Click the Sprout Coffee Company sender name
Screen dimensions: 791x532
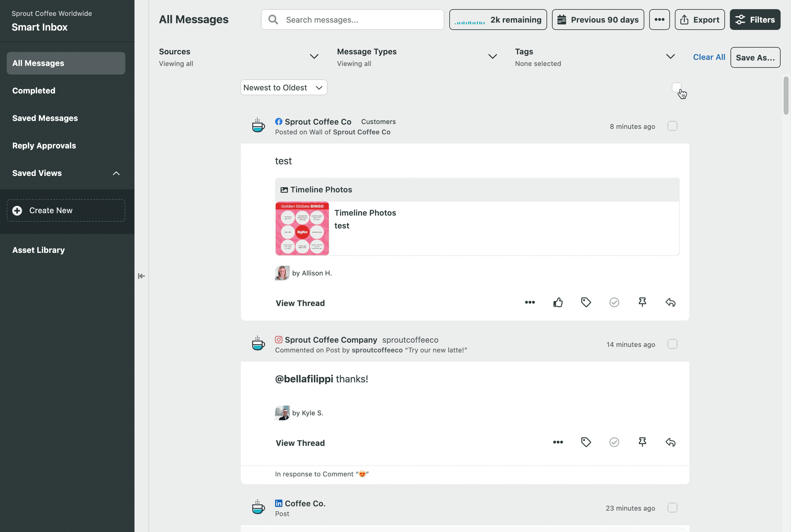(x=331, y=340)
